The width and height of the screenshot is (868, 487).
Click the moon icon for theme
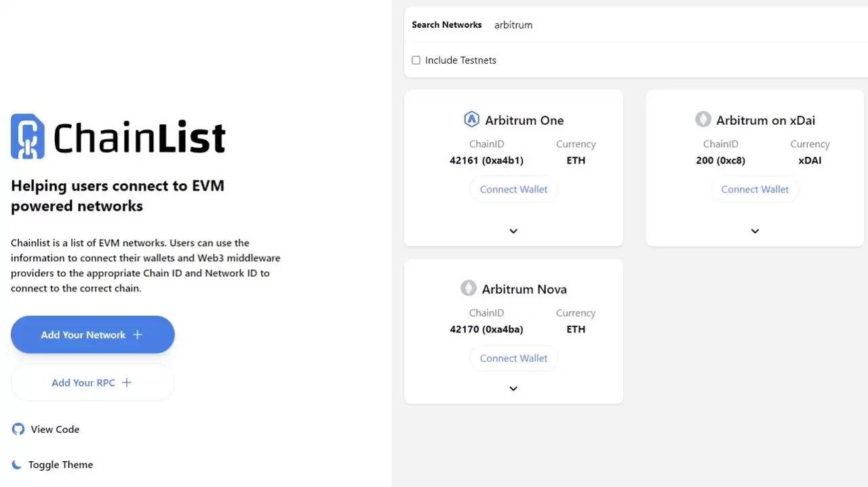[17, 465]
